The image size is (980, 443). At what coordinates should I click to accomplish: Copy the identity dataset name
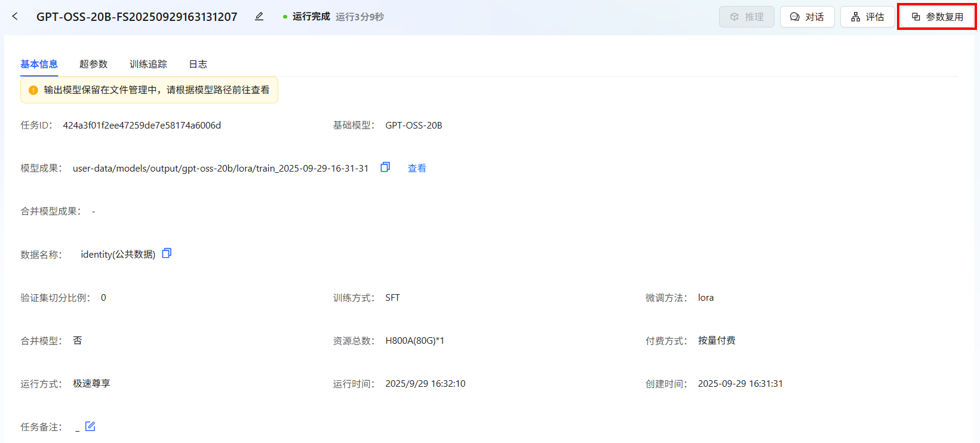pos(167,253)
